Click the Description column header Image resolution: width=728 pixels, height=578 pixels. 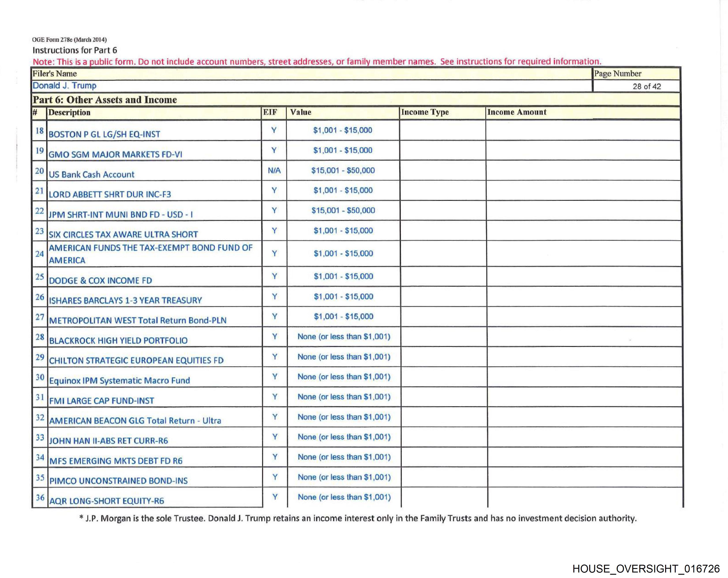coord(69,113)
